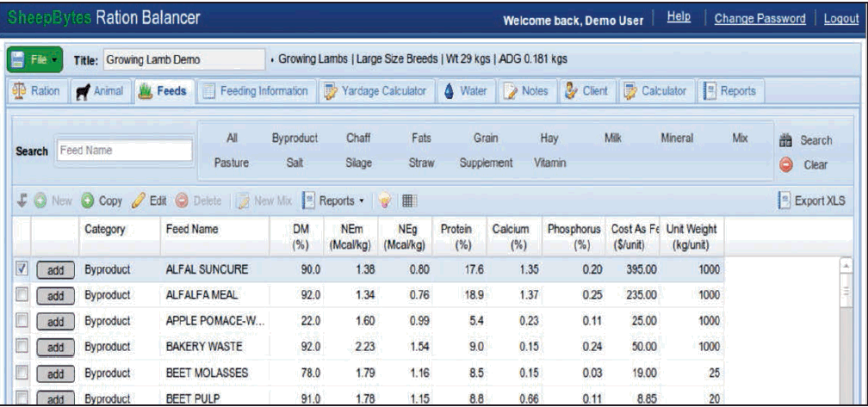Export the feed list to XLS
Image resolution: width=868 pixels, height=407 pixels.
812,200
